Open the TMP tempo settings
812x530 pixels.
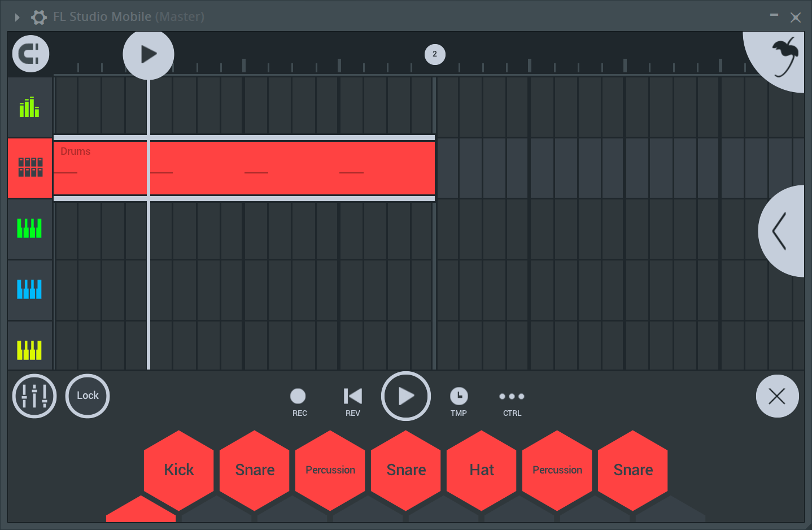point(459,396)
